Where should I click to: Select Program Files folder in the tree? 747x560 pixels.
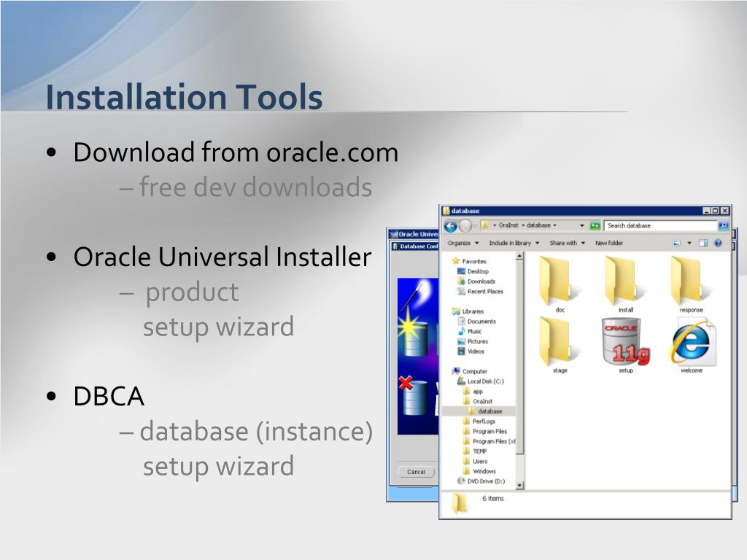tap(485, 432)
